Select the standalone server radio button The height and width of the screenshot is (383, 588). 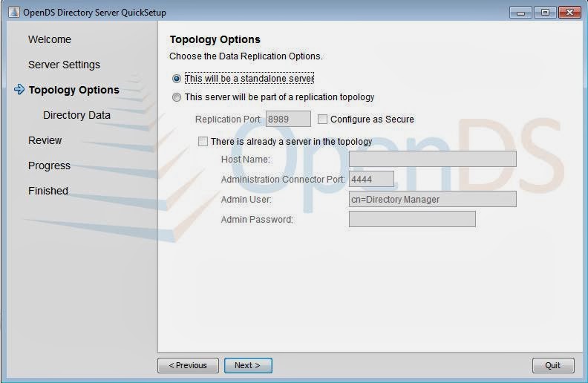177,79
